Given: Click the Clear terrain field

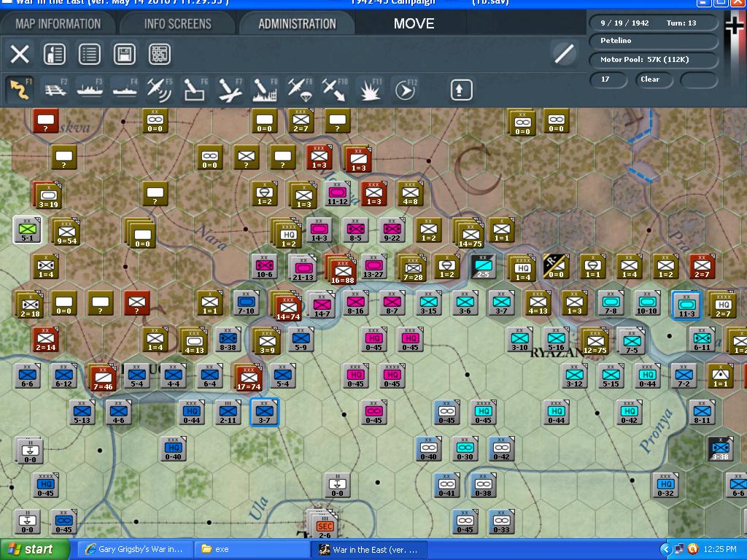Looking at the screenshot, I should coord(654,79).
